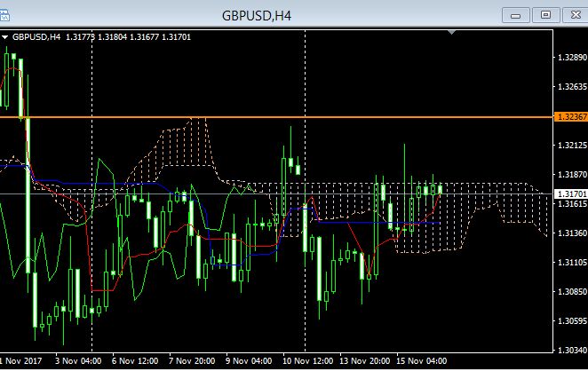
Task: Click the 1.31105 price scale value
Action: [572, 262]
